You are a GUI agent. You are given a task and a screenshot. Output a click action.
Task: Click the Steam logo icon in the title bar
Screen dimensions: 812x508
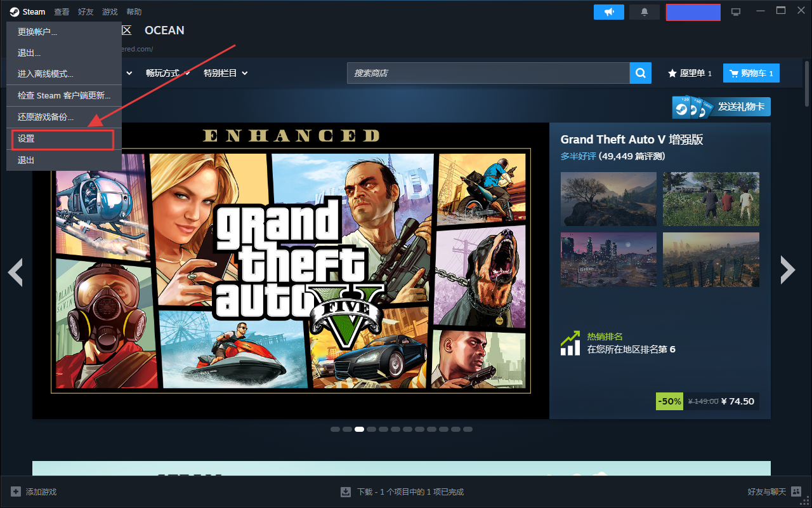[14, 12]
